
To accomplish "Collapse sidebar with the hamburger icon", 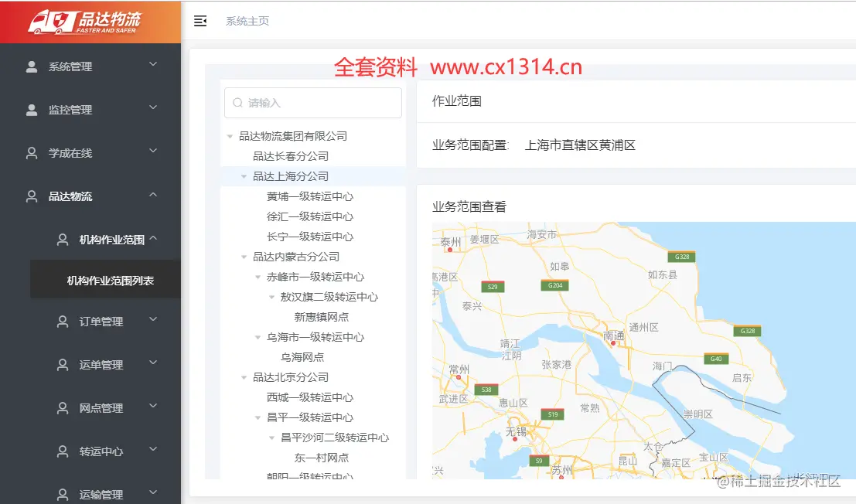I will (x=200, y=21).
